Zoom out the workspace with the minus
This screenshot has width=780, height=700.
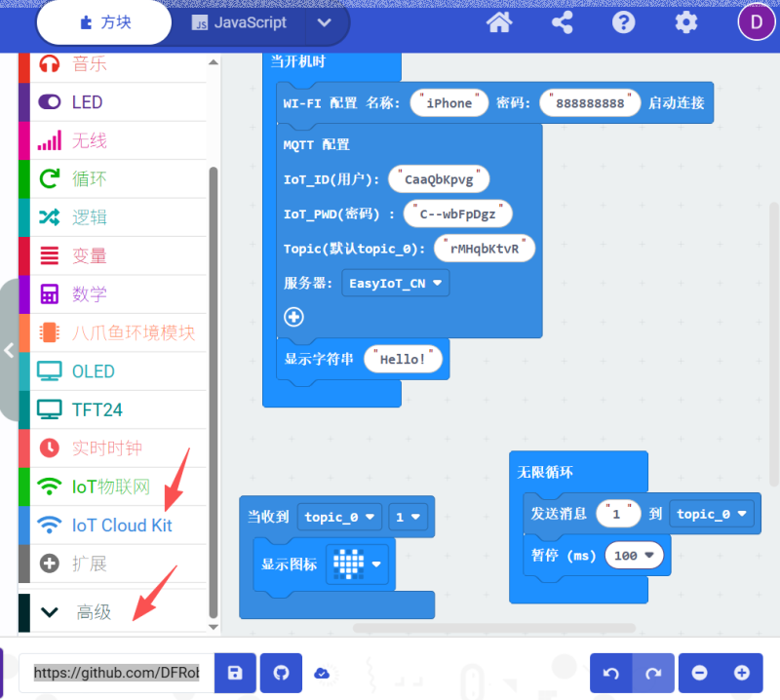[x=700, y=673]
